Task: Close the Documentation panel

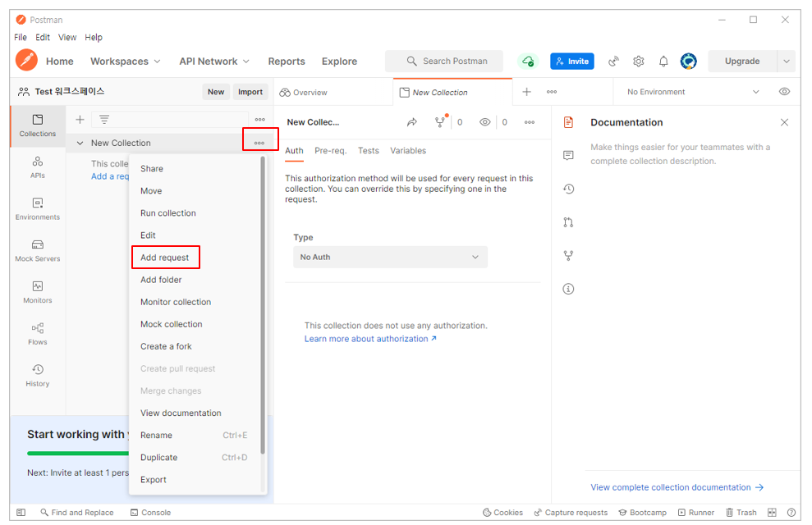Action: pos(785,122)
